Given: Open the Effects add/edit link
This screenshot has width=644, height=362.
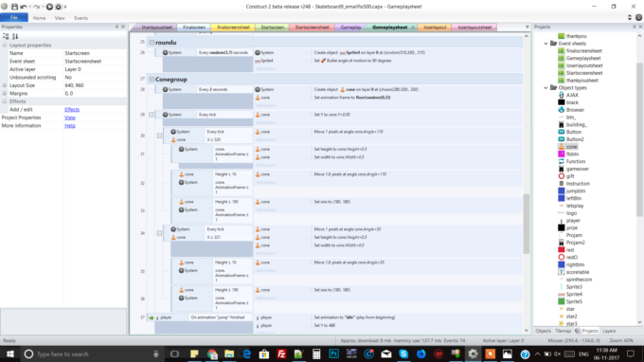Looking at the screenshot, I should [x=72, y=110].
